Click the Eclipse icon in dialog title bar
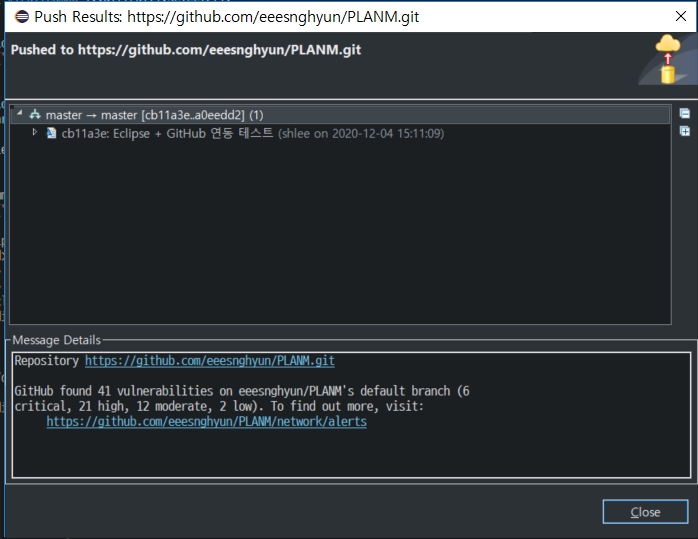This screenshot has width=698, height=539. point(22,16)
